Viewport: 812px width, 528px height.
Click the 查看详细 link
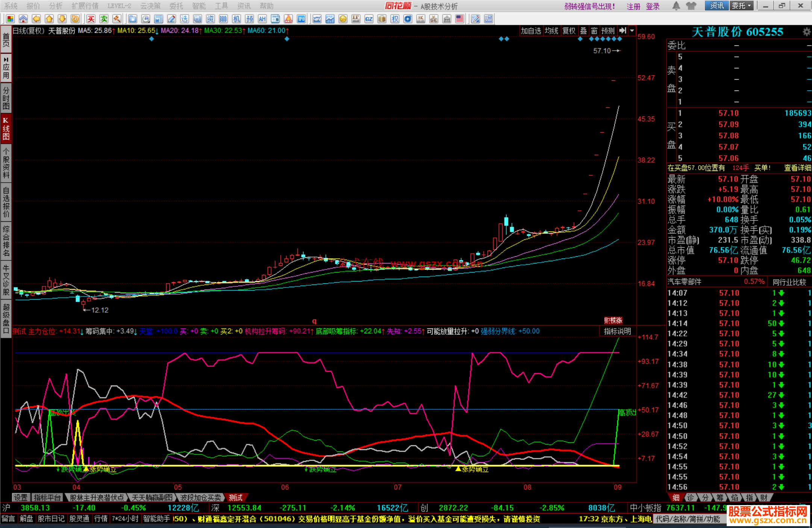tap(797, 168)
